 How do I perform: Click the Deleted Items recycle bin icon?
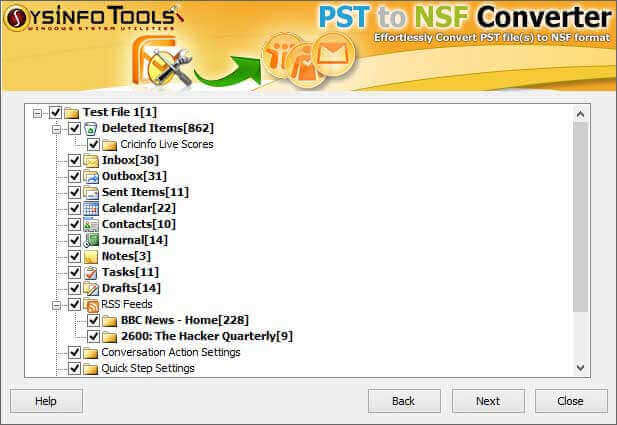(x=91, y=128)
